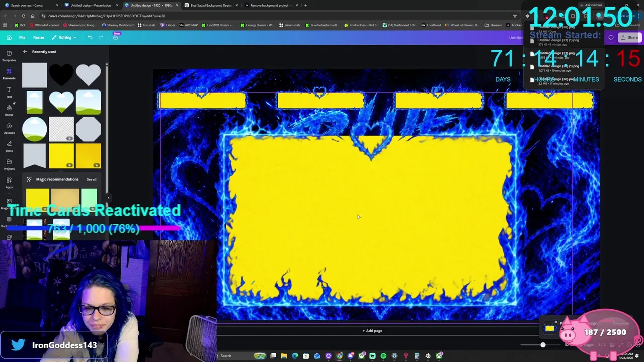
Task: Open the Brand sidebar panel
Action: pos(9,110)
